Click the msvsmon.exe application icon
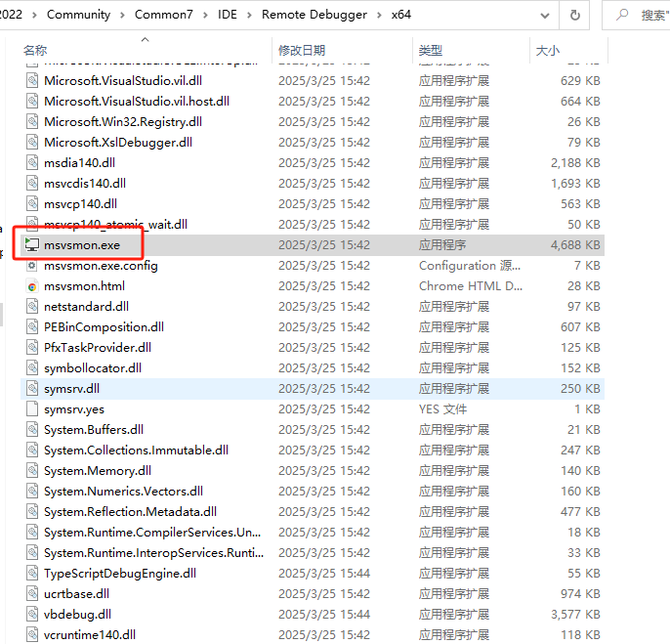The image size is (670, 644). 32,244
